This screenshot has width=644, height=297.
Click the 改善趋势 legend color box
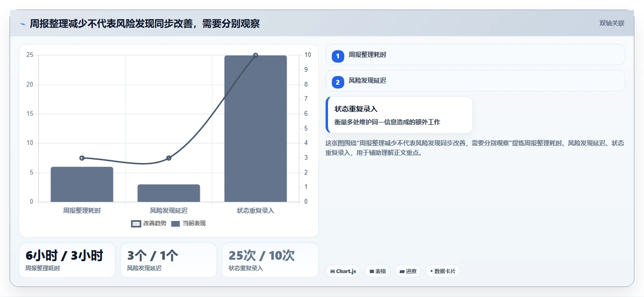pyautogui.click(x=136, y=223)
